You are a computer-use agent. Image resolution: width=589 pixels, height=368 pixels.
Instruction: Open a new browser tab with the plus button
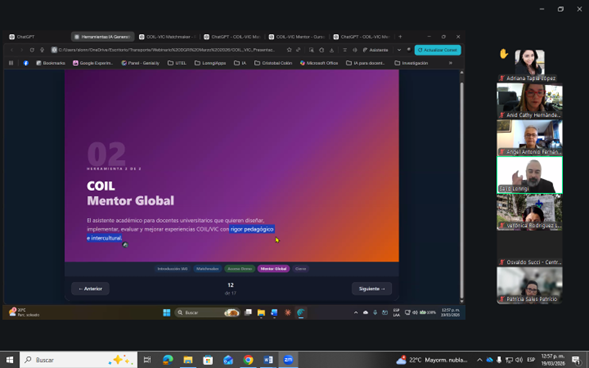tap(400, 37)
